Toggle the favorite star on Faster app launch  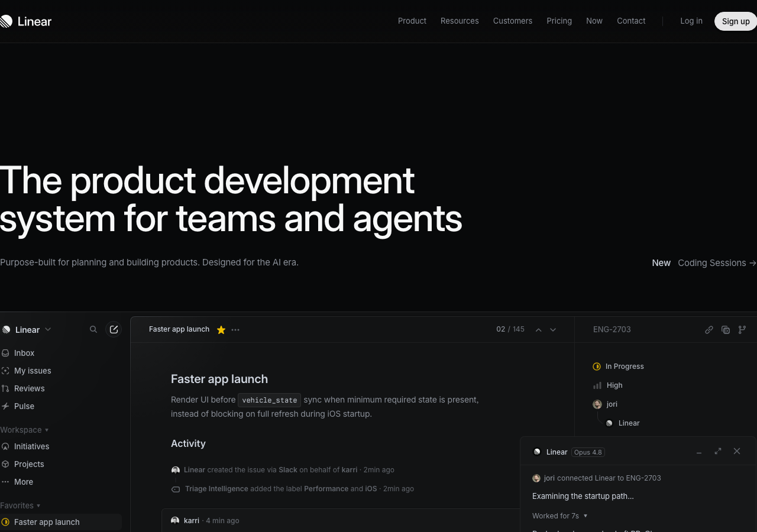pyautogui.click(x=221, y=330)
